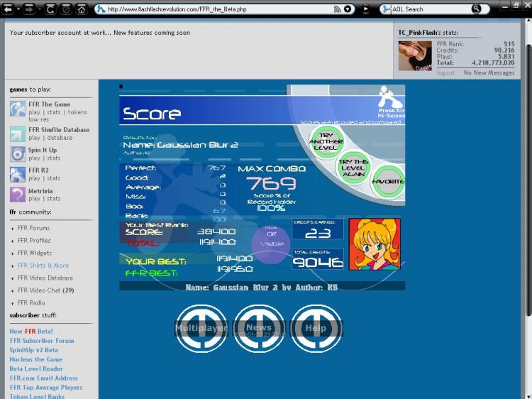Viewport: 532px width, 399px height.
Task: Open Nucleus the Game link
Action: [x=36, y=359]
